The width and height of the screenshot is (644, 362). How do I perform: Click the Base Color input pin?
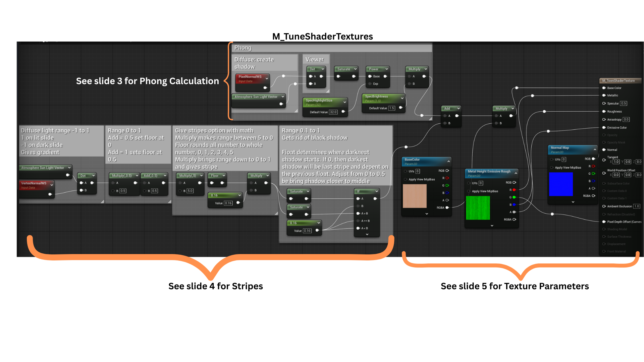click(604, 88)
